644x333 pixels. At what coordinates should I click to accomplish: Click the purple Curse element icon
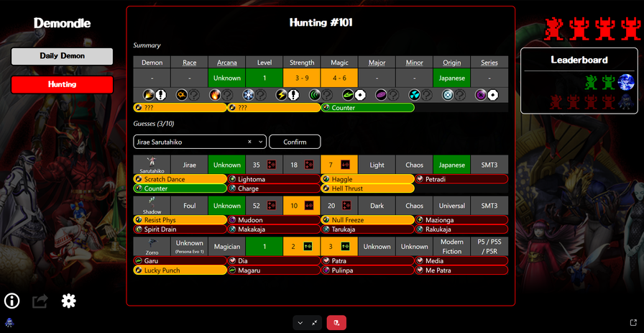481,95
